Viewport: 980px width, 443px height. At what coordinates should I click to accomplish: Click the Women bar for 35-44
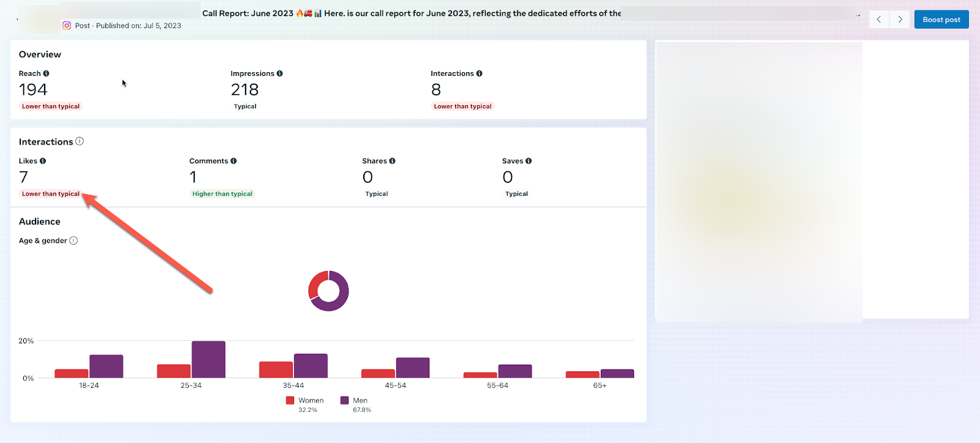click(276, 370)
